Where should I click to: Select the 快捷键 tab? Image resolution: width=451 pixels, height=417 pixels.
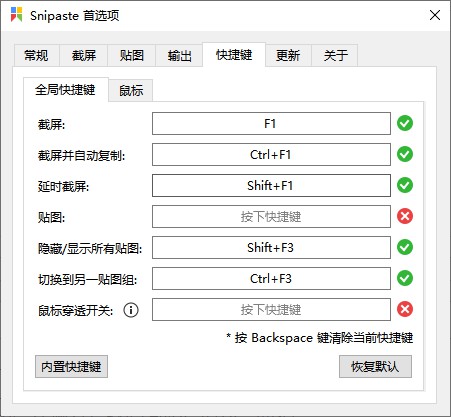234,55
